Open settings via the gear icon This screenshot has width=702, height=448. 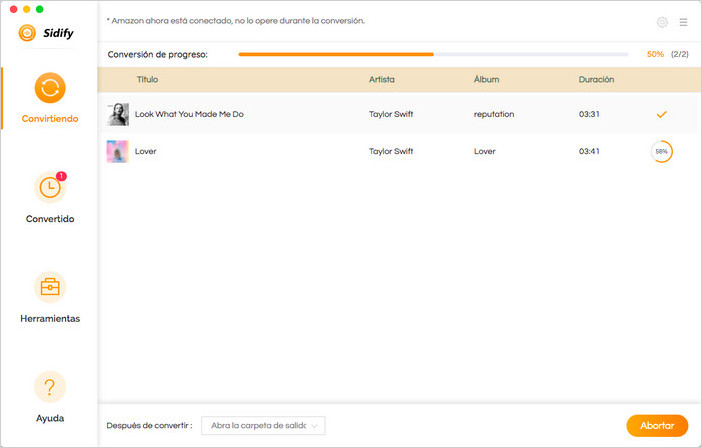pos(662,22)
